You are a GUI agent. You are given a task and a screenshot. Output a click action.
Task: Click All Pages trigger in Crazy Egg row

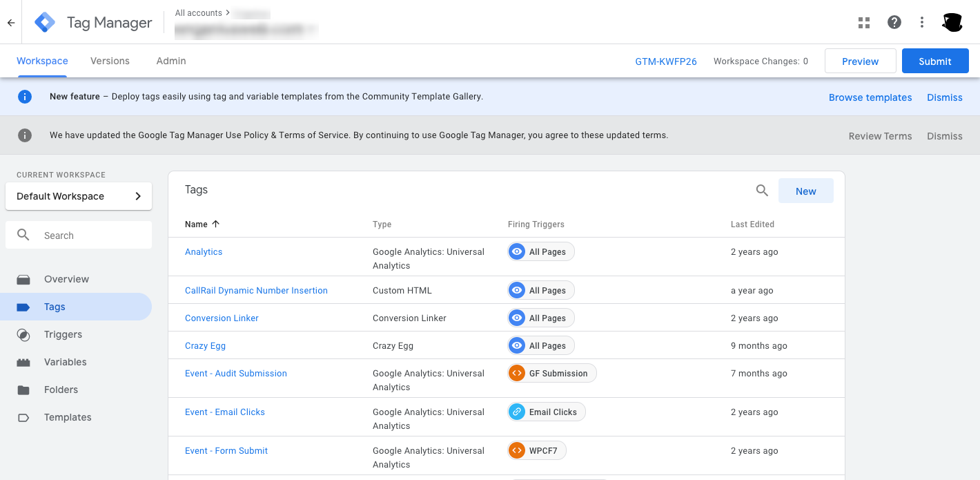pos(541,345)
